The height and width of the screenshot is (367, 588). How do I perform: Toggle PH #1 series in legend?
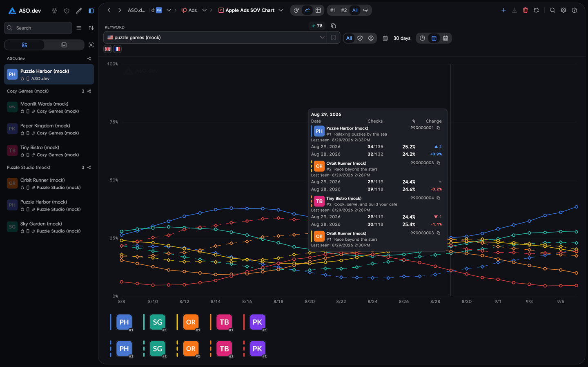(x=124, y=322)
